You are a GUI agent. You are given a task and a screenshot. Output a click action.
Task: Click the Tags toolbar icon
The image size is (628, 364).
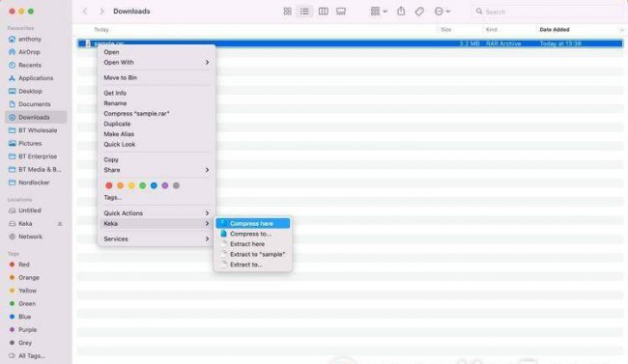tap(419, 12)
